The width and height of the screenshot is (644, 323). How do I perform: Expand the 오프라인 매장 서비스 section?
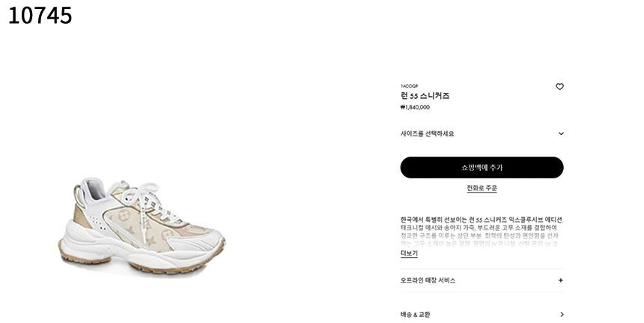(482, 280)
